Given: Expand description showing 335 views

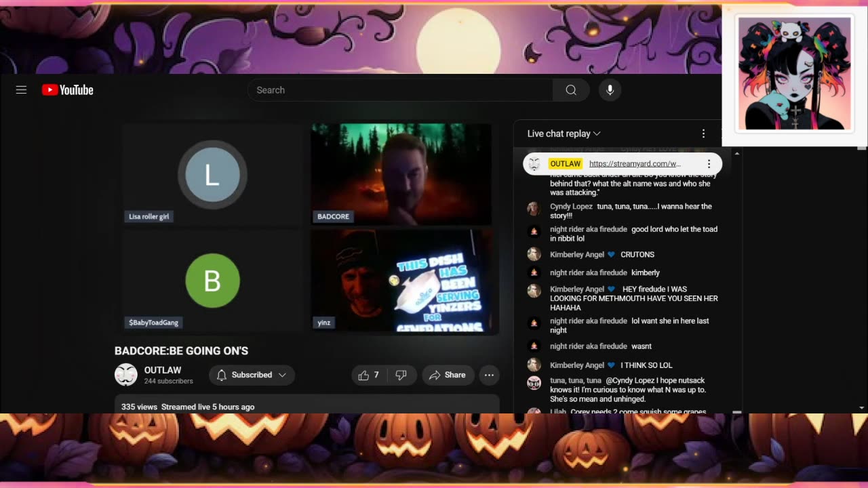Looking at the screenshot, I should pos(307,405).
